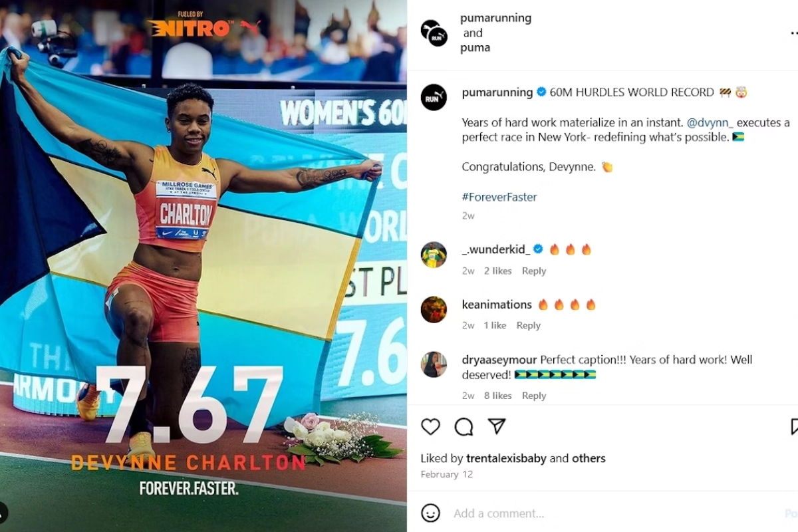
Task: Open the three-dot options menu for the post
Action: coord(793,33)
